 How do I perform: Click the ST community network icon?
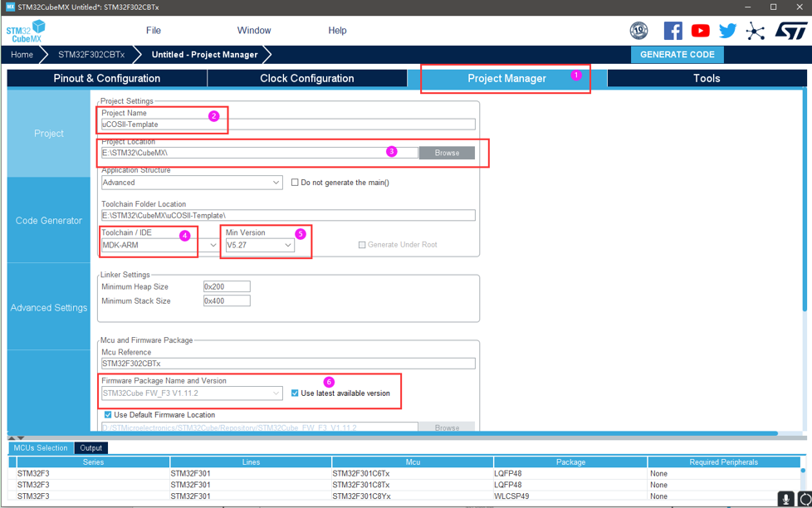[x=755, y=31]
